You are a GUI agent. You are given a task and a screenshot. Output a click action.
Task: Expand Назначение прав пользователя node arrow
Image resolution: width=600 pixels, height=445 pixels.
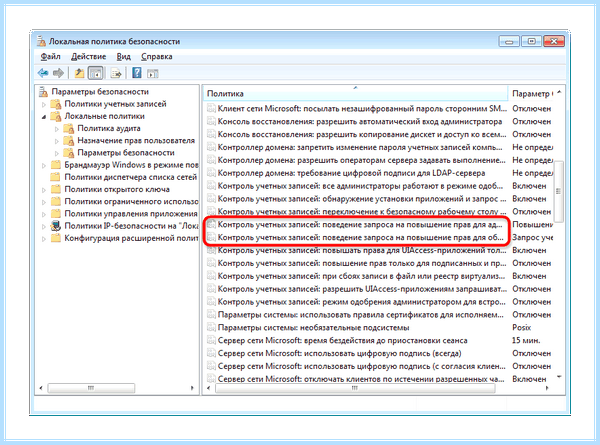pyautogui.click(x=57, y=141)
